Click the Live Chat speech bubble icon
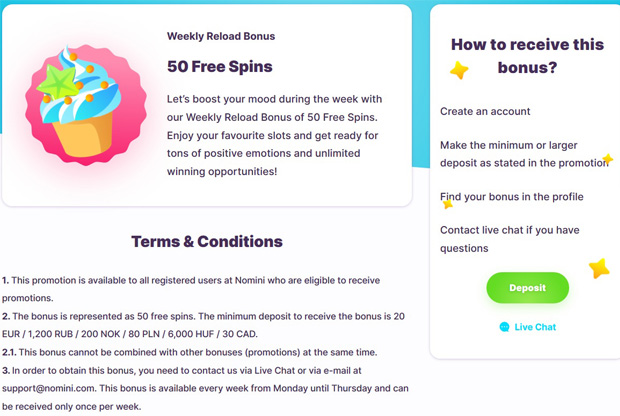 tap(504, 327)
